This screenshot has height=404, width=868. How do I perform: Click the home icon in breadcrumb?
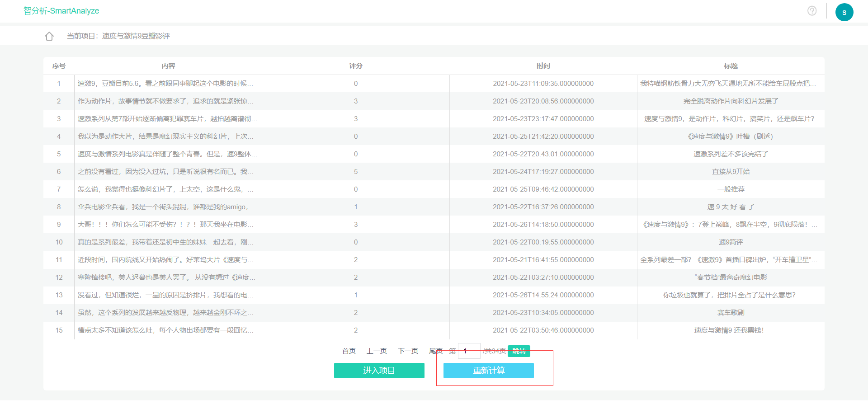click(x=49, y=36)
